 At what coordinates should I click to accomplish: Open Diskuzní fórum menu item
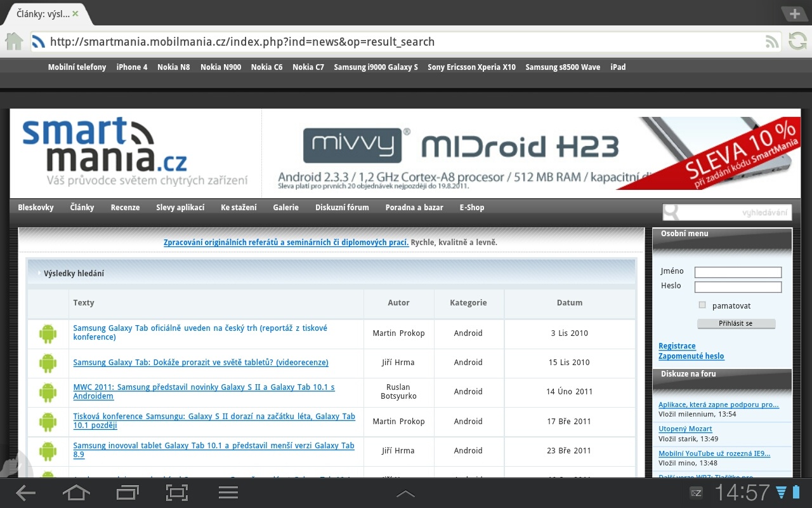[342, 208]
